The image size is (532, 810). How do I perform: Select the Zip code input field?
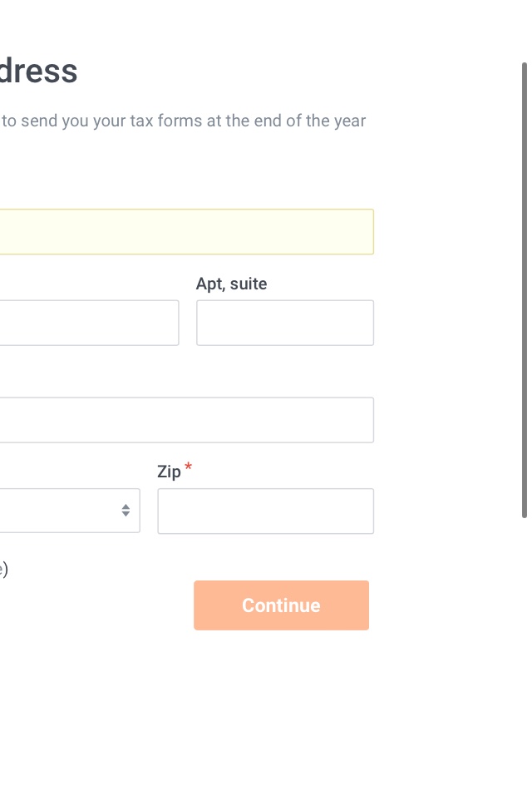265,511
